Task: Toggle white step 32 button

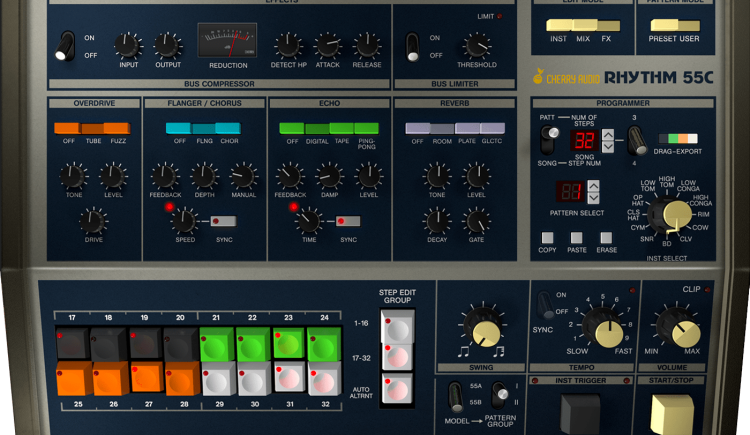Action: pyautogui.click(x=325, y=379)
